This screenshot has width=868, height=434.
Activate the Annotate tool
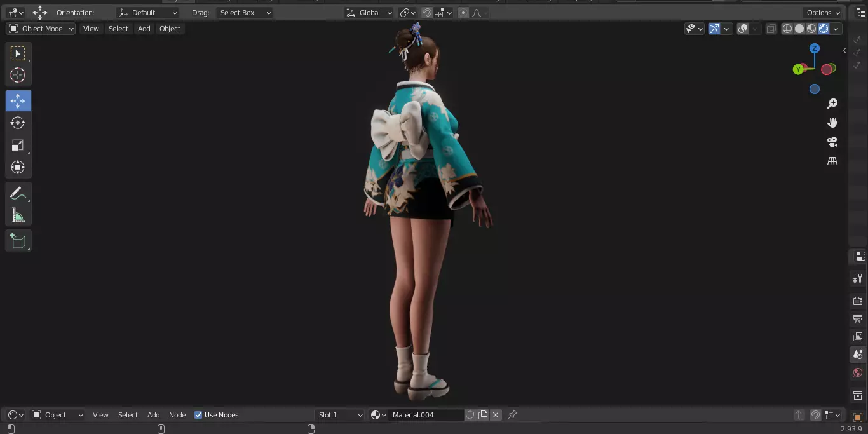click(x=18, y=194)
